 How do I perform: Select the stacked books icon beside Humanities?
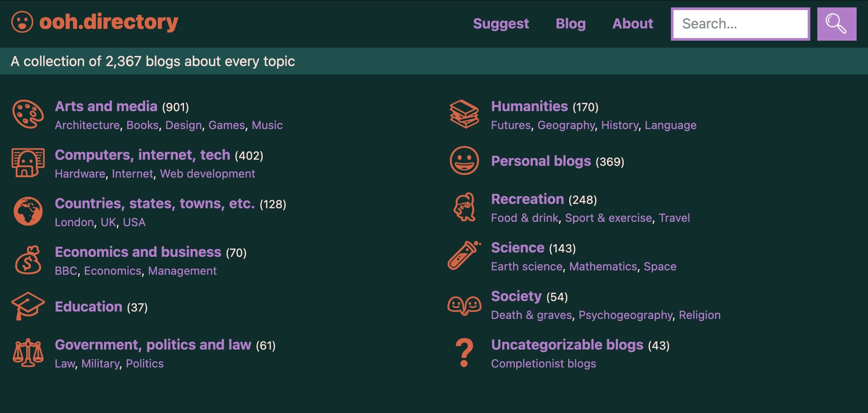click(x=465, y=115)
